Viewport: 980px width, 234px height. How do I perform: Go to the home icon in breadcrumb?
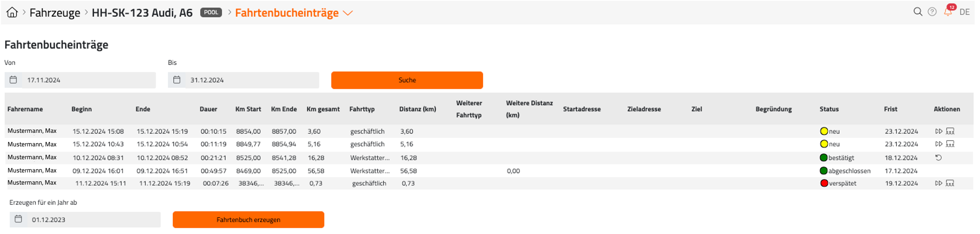(12, 12)
